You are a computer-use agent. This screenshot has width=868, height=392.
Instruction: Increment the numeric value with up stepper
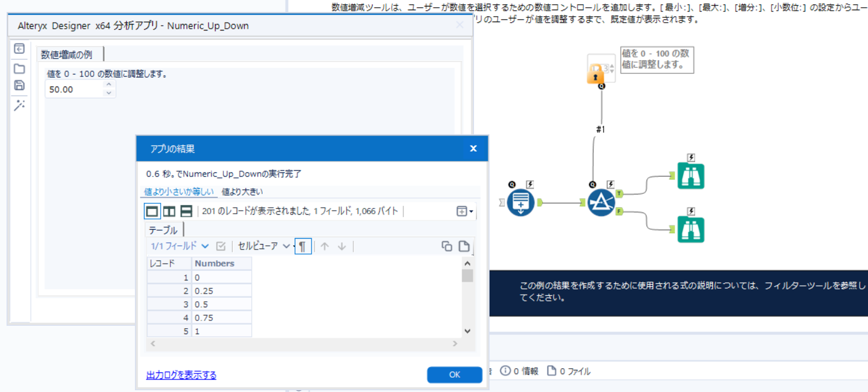tap(109, 85)
